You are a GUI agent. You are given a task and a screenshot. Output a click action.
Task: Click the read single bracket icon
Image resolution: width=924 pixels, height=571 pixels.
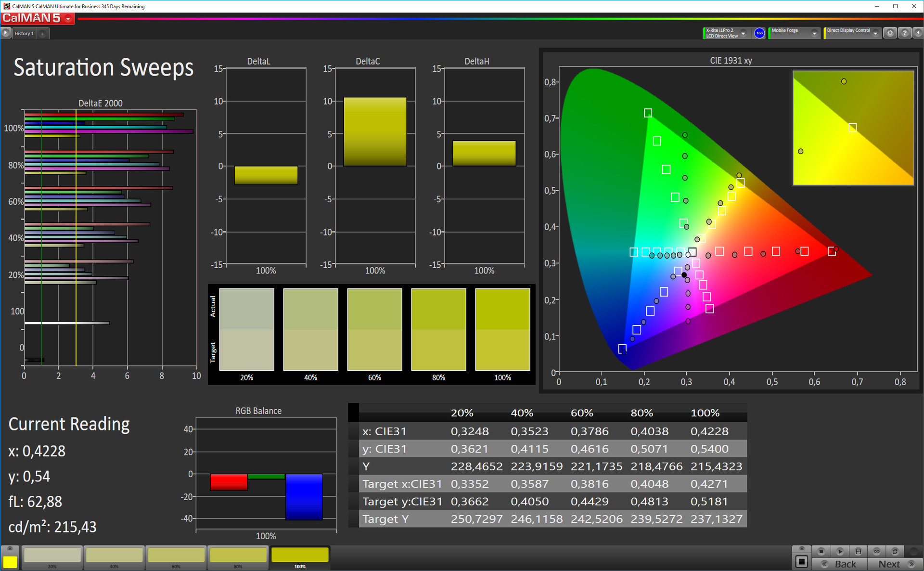(858, 551)
